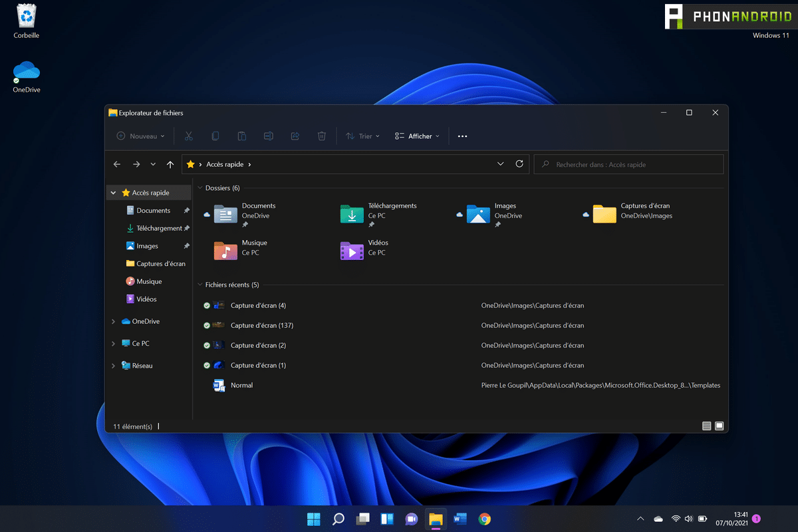Click the Paste toolbar icon
Image resolution: width=798 pixels, height=532 pixels.
pos(241,136)
